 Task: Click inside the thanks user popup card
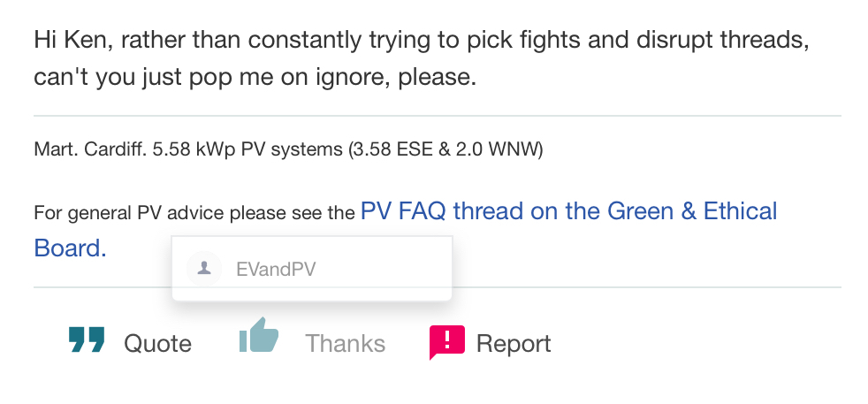point(312,269)
